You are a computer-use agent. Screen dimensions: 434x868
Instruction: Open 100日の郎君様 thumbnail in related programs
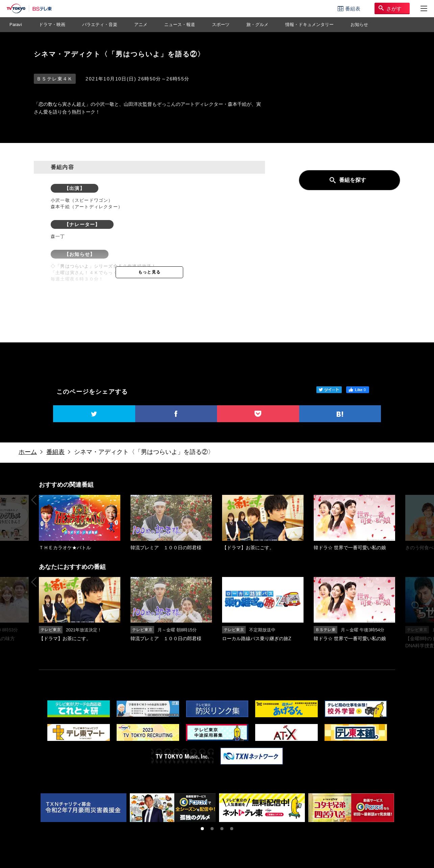pyautogui.click(x=171, y=518)
